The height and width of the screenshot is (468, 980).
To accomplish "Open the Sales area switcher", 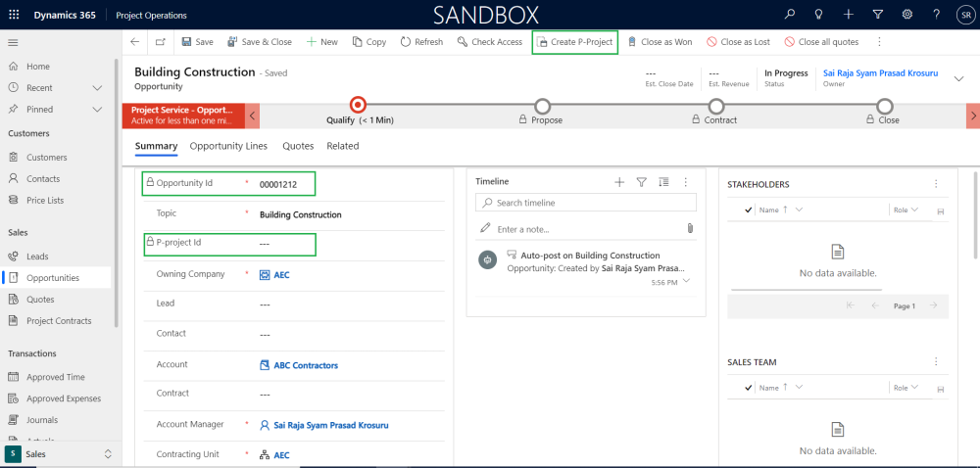I will pyautogui.click(x=60, y=454).
